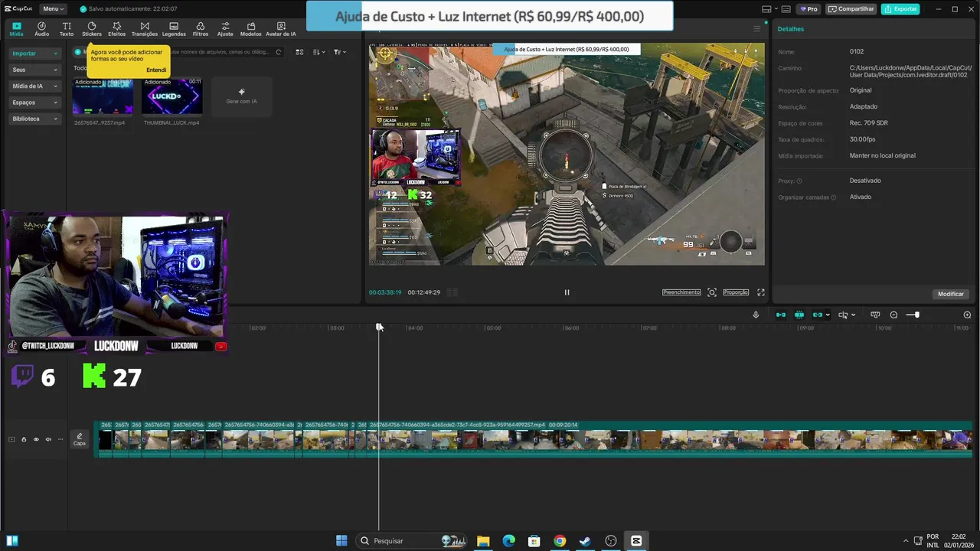Expand the Biblioteca section
Screen dimensions: 980x551
click(34, 119)
